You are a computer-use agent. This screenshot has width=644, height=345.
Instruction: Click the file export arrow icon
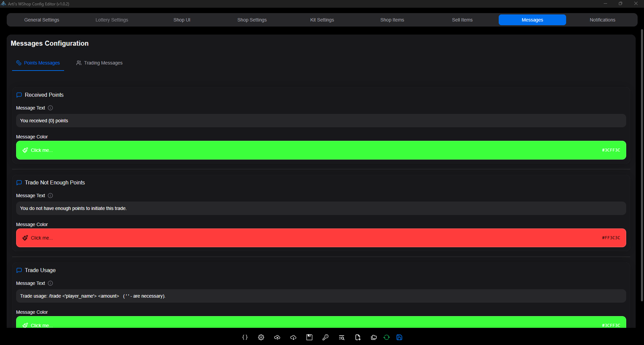click(x=358, y=337)
